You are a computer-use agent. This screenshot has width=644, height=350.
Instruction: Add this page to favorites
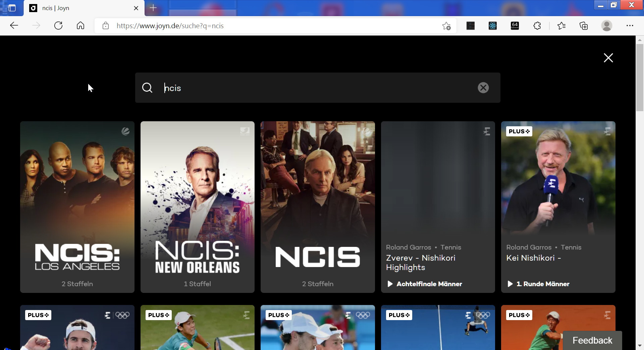(446, 26)
